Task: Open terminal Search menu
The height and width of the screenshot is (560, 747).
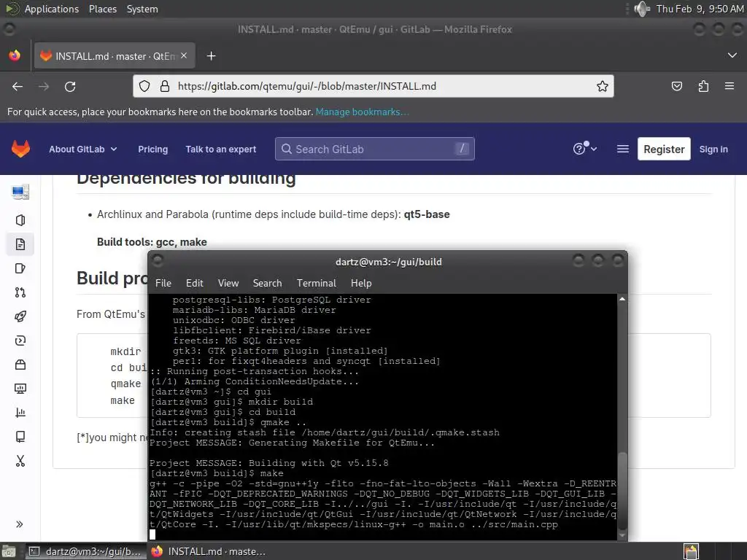Action: tap(267, 283)
